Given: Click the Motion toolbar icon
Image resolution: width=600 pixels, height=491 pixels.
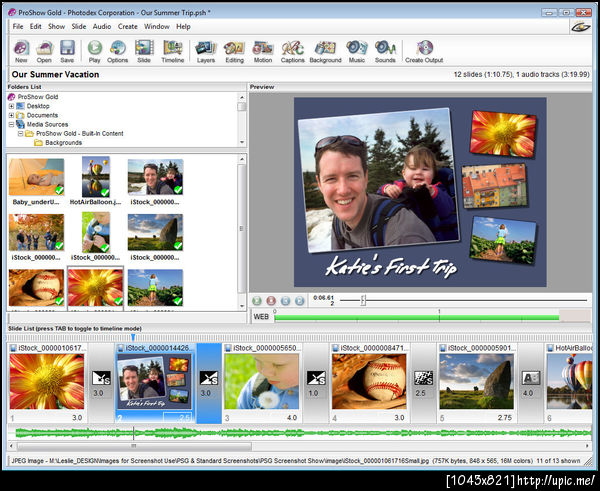Looking at the screenshot, I should pos(262,48).
